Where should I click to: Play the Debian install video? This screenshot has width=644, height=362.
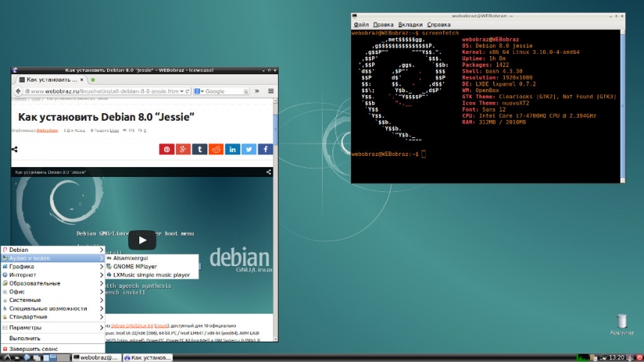point(142,240)
